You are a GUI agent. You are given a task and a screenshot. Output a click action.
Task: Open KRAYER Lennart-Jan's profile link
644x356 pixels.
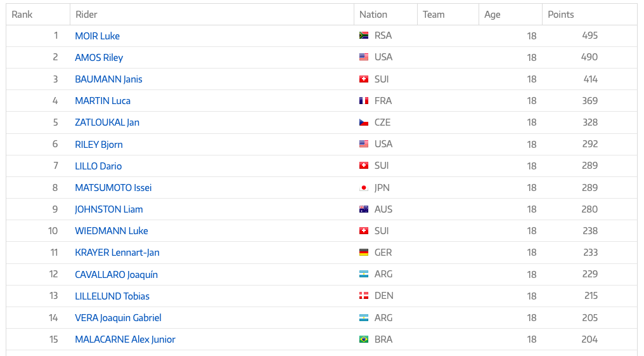[x=117, y=253]
